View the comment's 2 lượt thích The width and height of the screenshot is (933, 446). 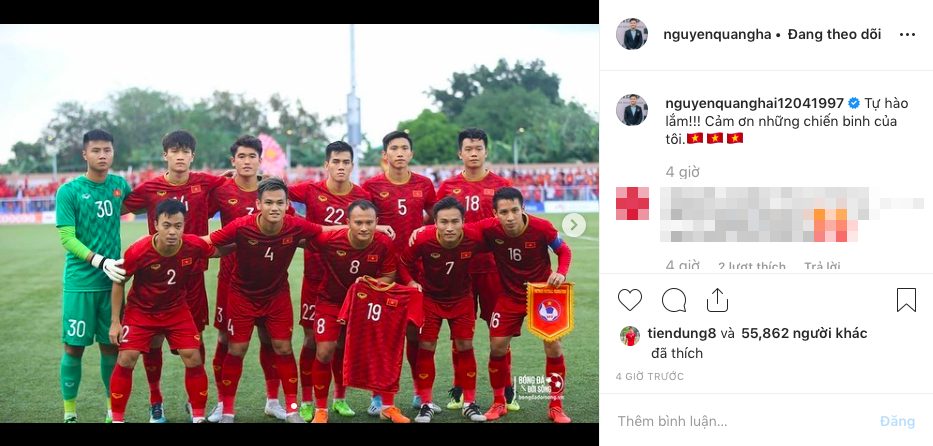[752, 266]
